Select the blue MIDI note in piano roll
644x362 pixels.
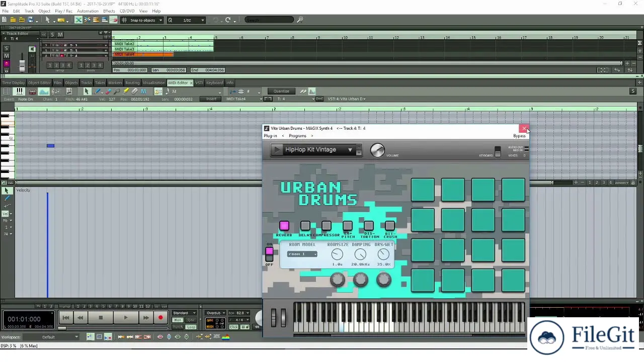[x=50, y=146]
